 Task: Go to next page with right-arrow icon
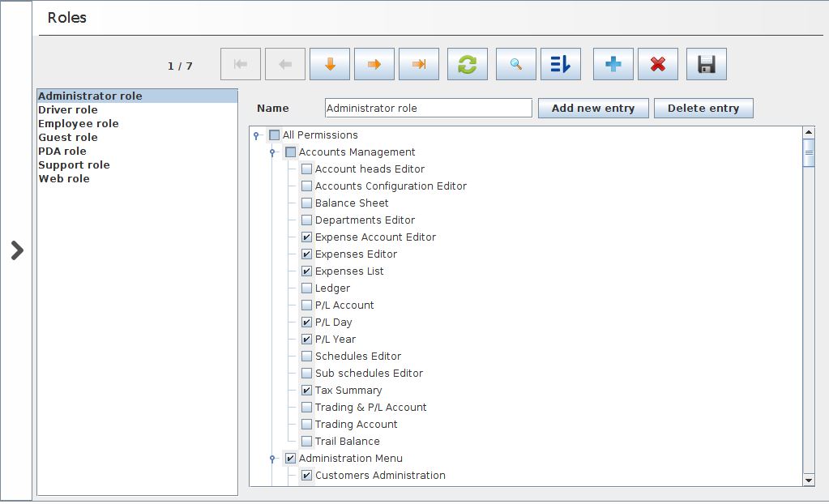[x=374, y=65]
